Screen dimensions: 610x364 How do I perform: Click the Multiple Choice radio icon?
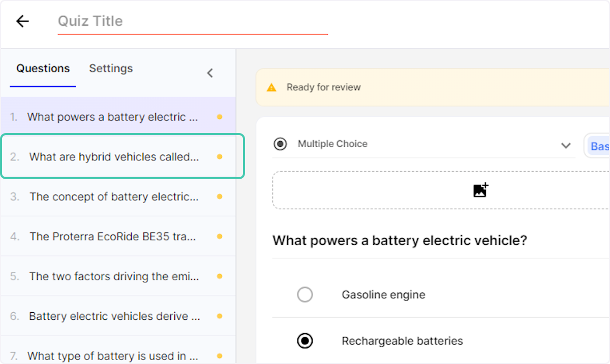(280, 144)
